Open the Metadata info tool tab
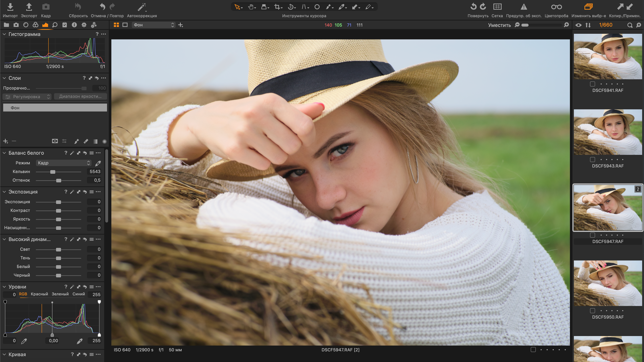The height and width of the screenshot is (362, 644). [x=74, y=25]
